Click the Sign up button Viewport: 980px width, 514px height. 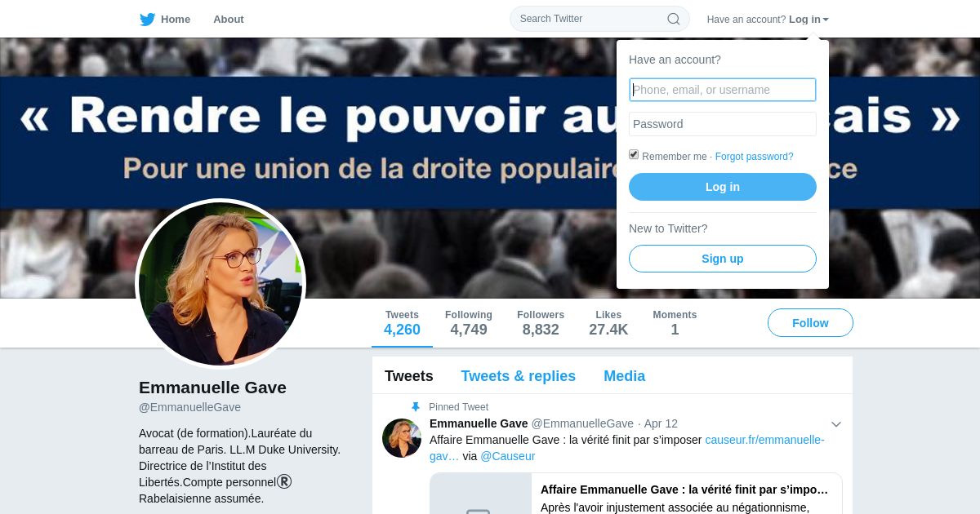(x=723, y=259)
